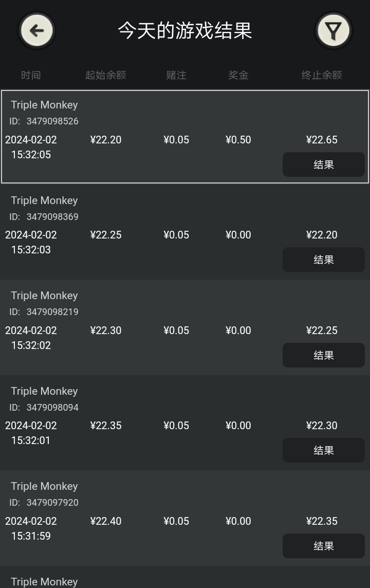The height and width of the screenshot is (588, 370).
Task: Open 结果 for game ID 3479098369
Action: pyautogui.click(x=324, y=260)
